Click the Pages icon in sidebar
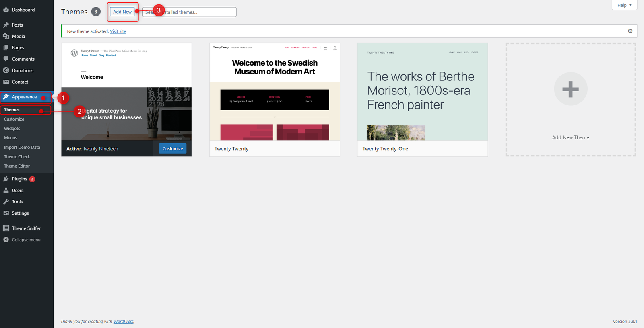Screen dimensions: 644x328 coord(6,47)
